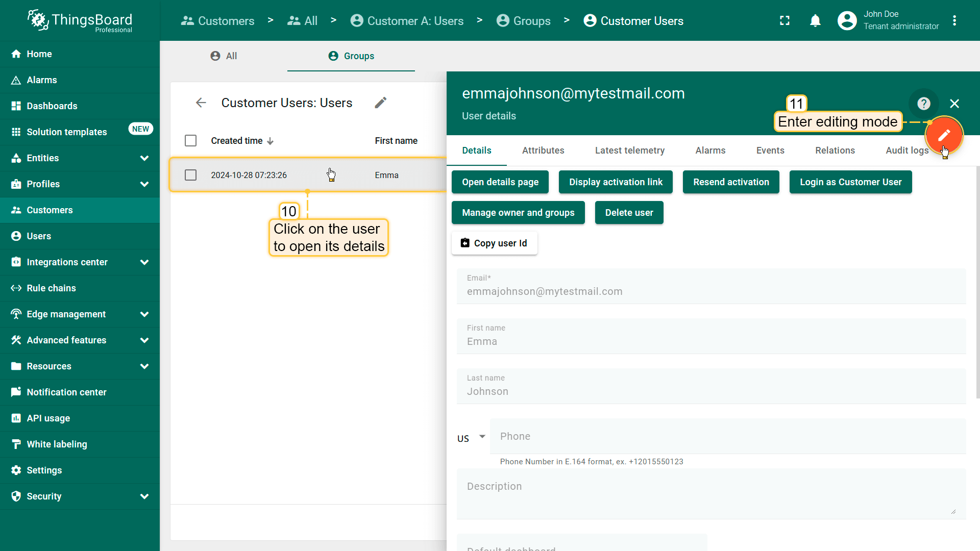Screen dimensions: 980x551
Task: Click Login as Customer User button
Action: click(850, 182)
